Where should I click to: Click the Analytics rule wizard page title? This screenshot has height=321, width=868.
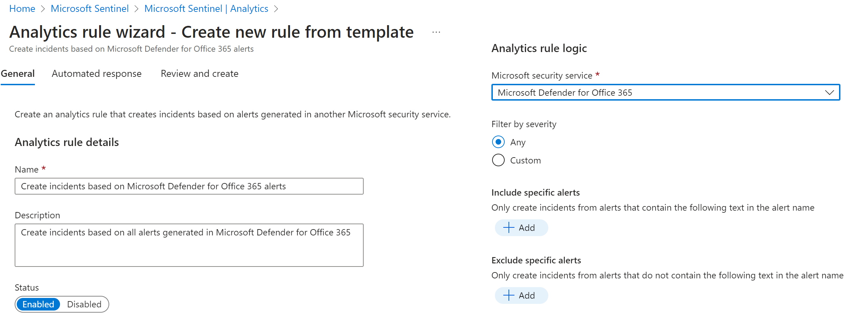(211, 32)
